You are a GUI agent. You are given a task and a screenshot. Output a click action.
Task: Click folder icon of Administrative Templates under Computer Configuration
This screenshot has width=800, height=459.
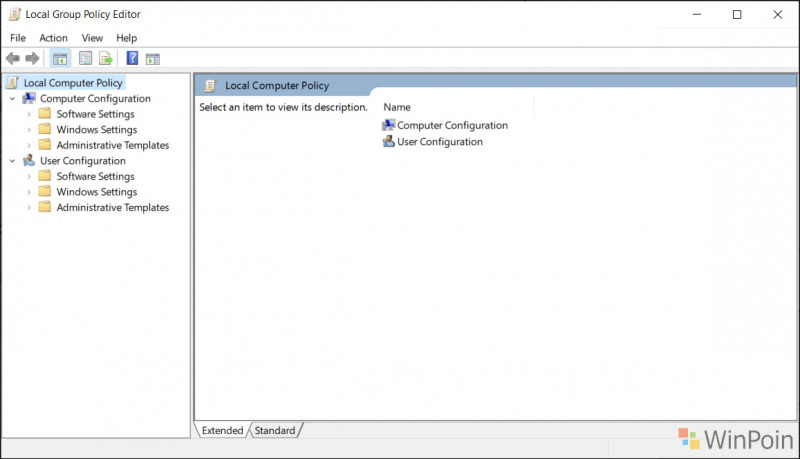tap(45, 144)
